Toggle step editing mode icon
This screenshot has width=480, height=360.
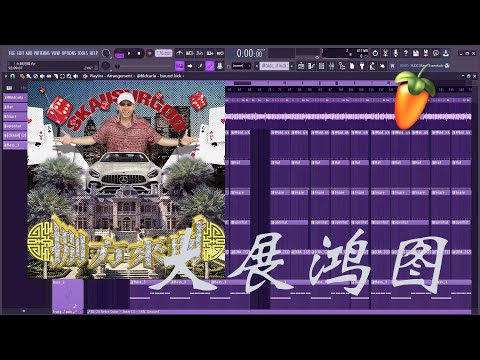[200, 66]
